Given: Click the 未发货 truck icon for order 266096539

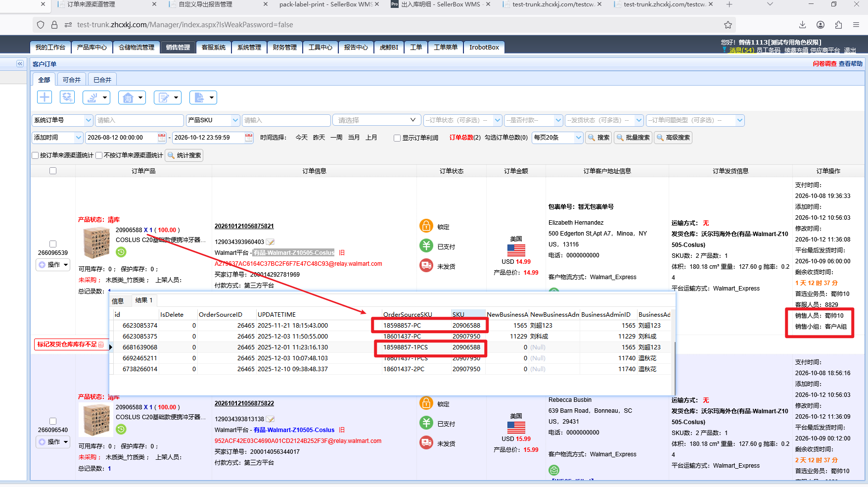Looking at the screenshot, I should 426,266.
